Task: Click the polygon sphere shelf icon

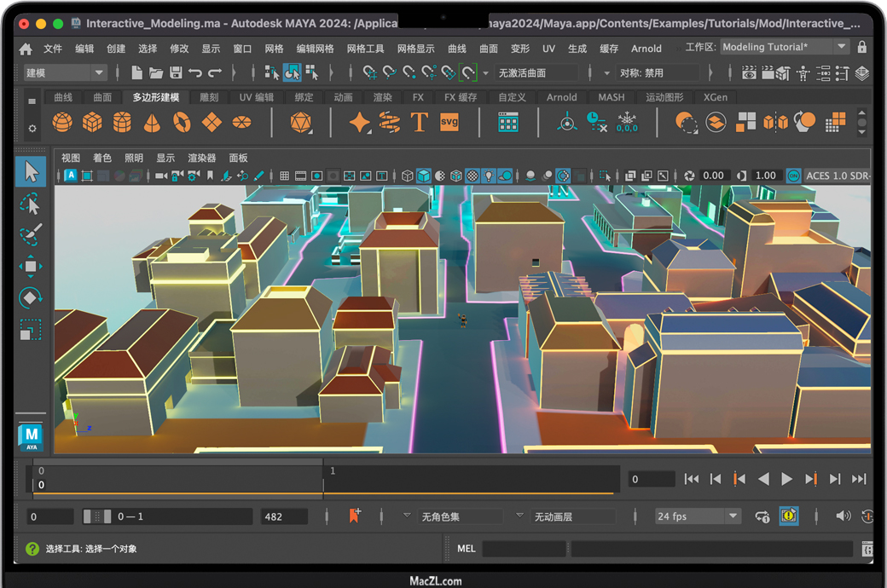Action: tap(62, 123)
